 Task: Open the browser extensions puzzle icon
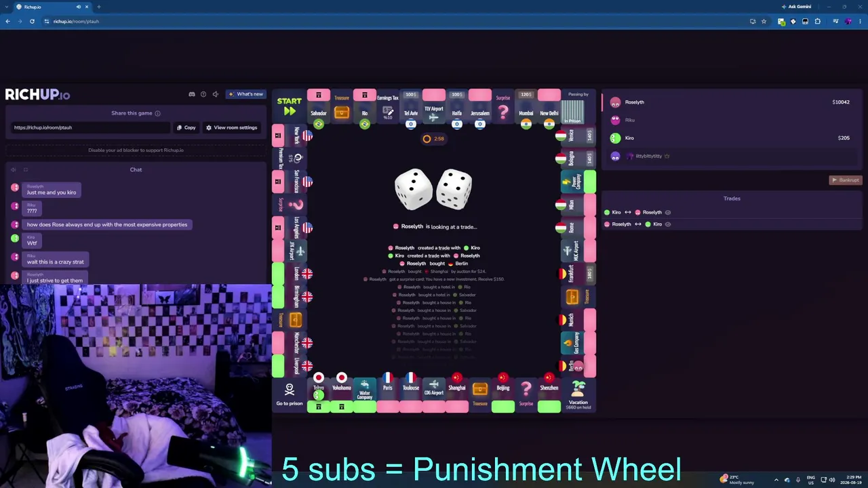817,22
